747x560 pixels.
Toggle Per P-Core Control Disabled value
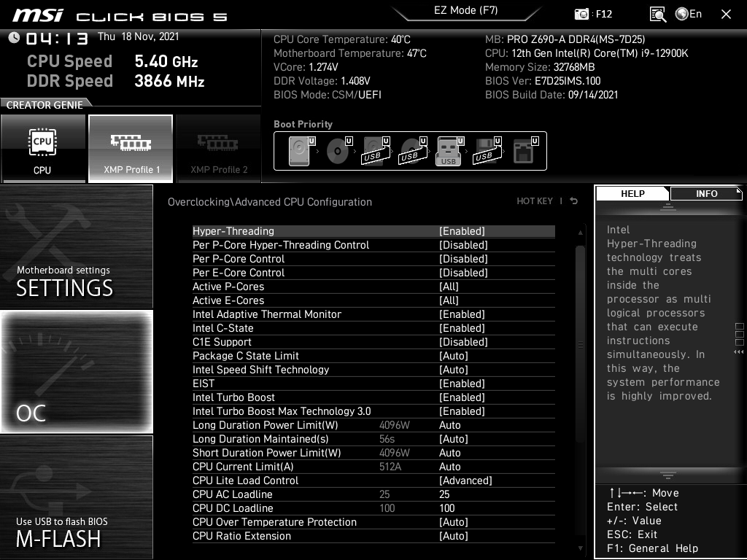click(x=463, y=259)
